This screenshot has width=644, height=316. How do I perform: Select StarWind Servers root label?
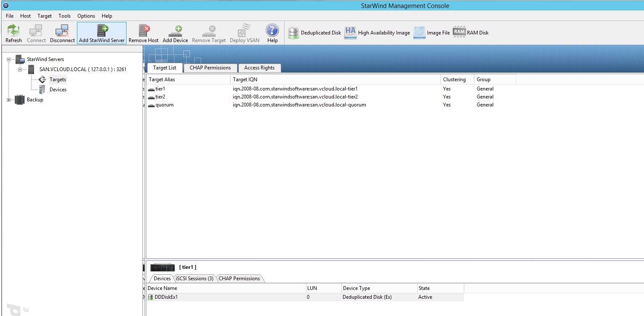[45, 59]
